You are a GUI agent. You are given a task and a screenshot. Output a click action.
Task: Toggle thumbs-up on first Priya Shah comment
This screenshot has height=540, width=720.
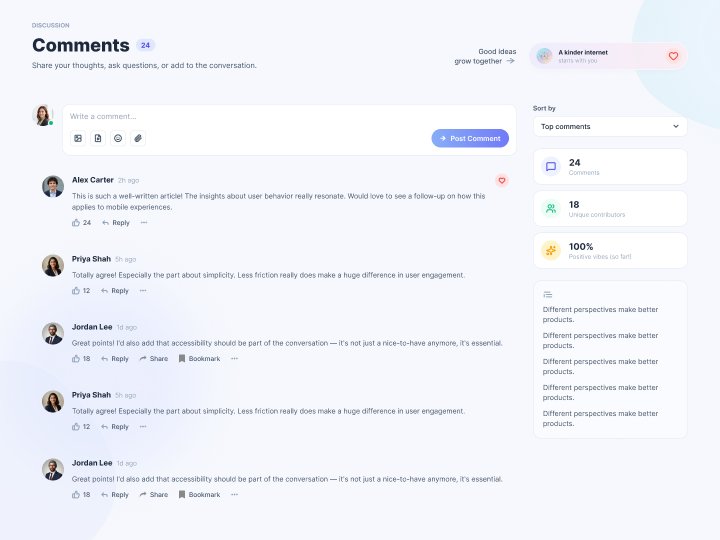[x=76, y=291]
